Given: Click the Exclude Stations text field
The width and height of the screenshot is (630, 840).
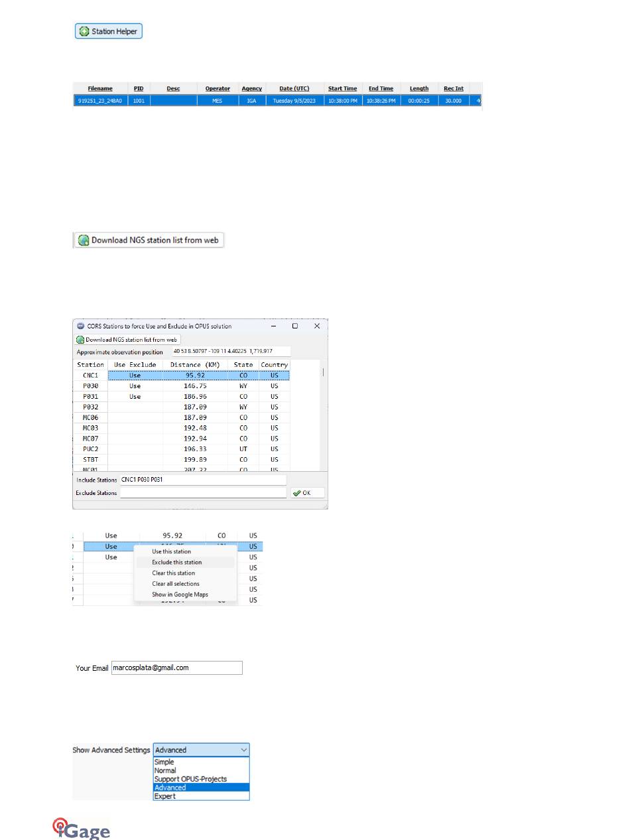Looking at the screenshot, I should tap(203, 493).
